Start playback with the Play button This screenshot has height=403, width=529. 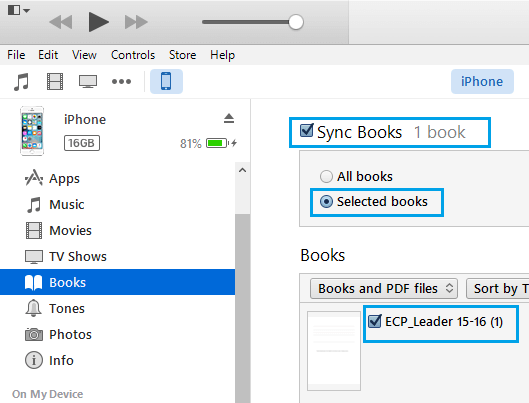coord(99,22)
